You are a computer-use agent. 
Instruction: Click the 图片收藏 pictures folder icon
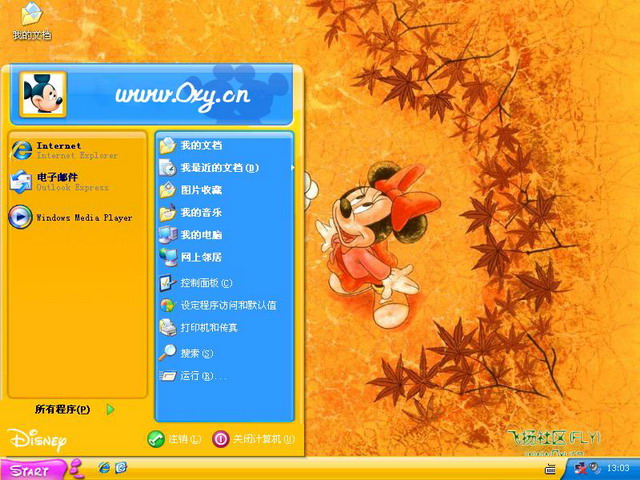167,190
